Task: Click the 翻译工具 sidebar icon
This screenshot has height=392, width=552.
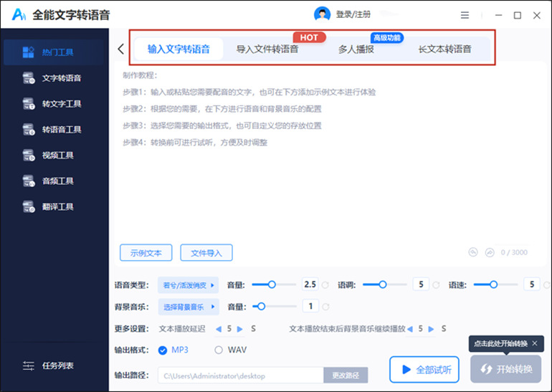Action: click(x=29, y=206)
